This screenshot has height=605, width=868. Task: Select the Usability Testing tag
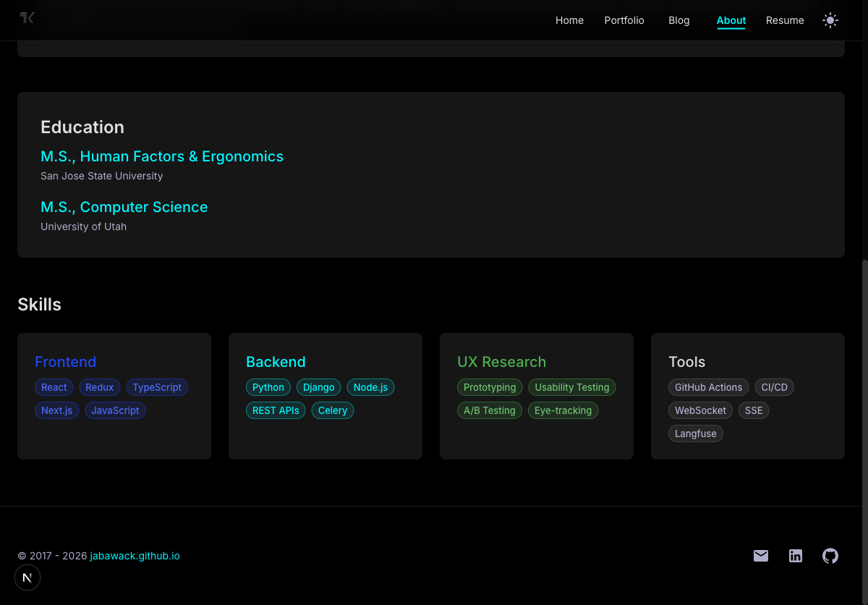click(x=571, y=387)
